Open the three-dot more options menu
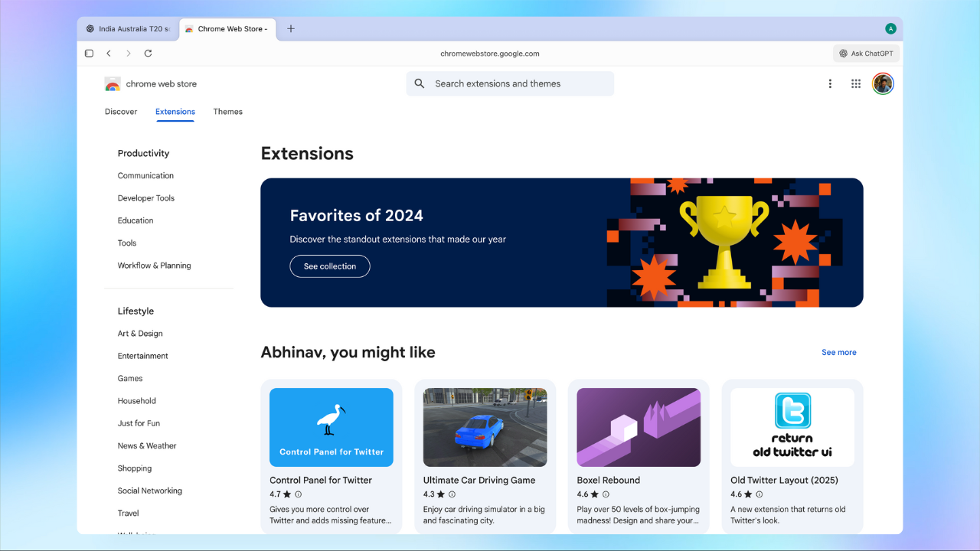This screenshot has width=980, height=551. pos(830,84)
